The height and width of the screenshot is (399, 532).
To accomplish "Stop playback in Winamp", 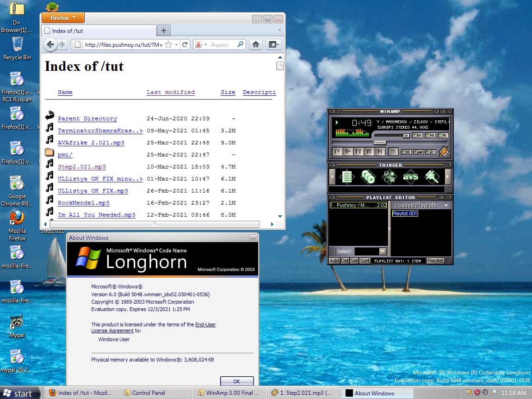I will click(x=370, y=152).
